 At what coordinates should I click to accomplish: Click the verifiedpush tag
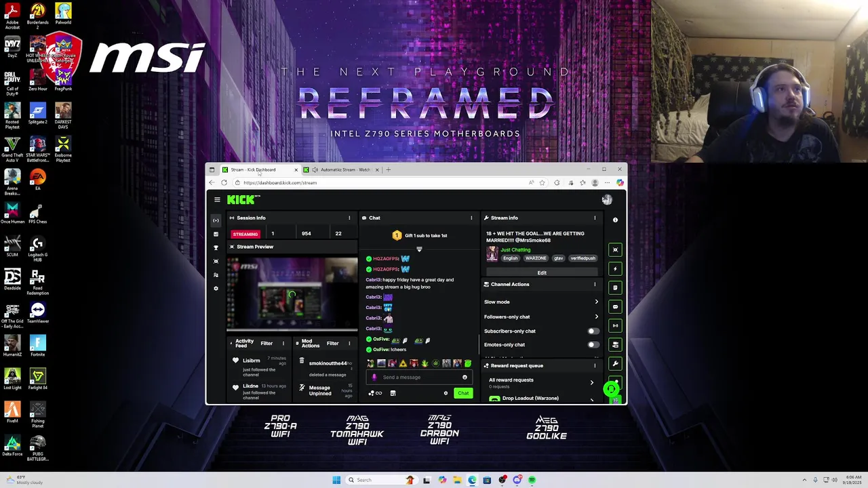583,258
